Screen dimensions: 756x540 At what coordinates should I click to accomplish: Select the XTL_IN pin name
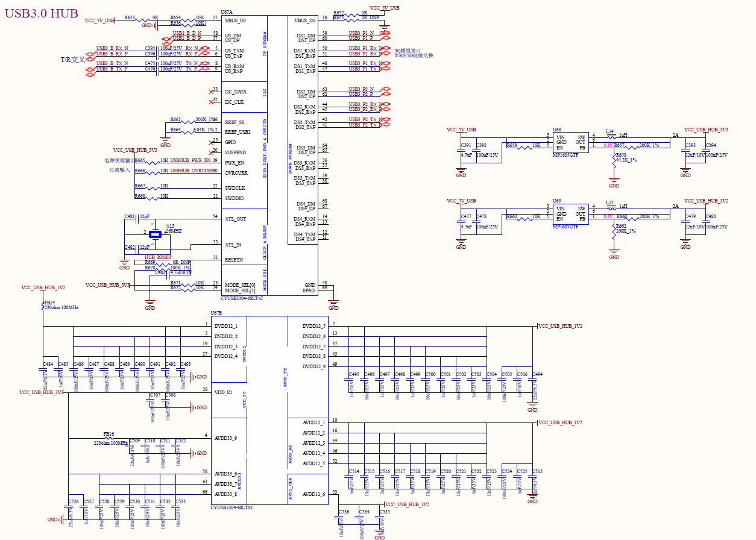[x=233, y=245]
